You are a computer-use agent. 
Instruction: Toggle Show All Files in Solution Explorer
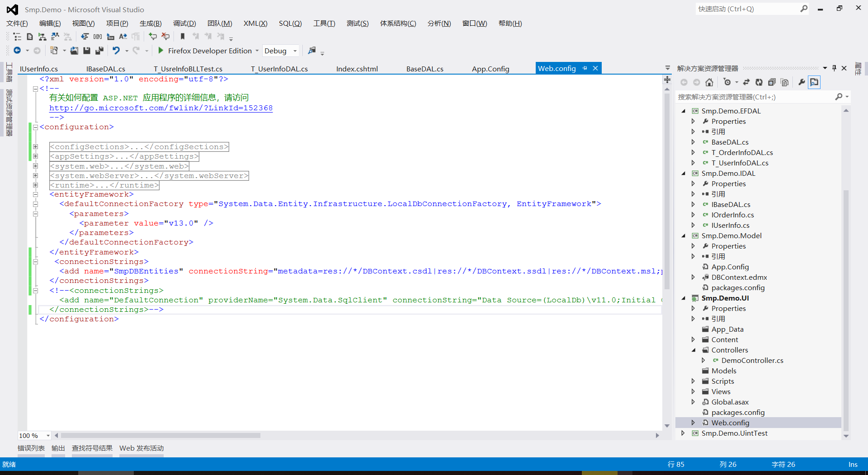[785, 82]
